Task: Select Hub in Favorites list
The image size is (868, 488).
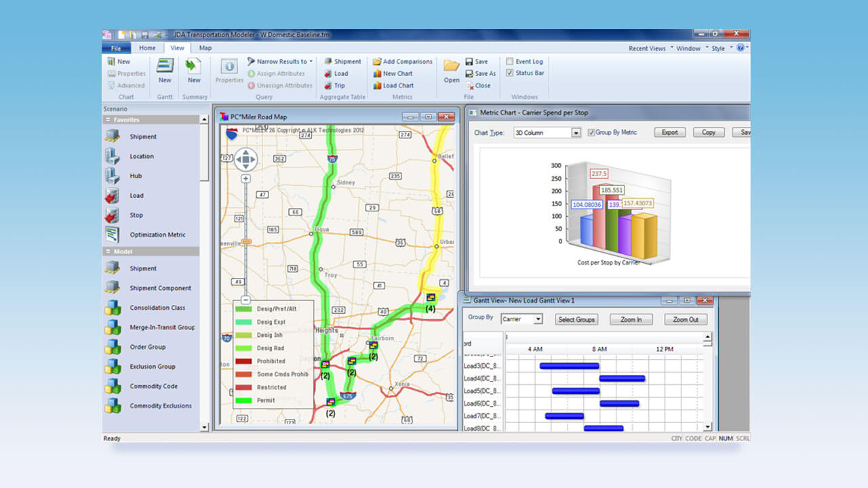Action: [x=136, y=176]
